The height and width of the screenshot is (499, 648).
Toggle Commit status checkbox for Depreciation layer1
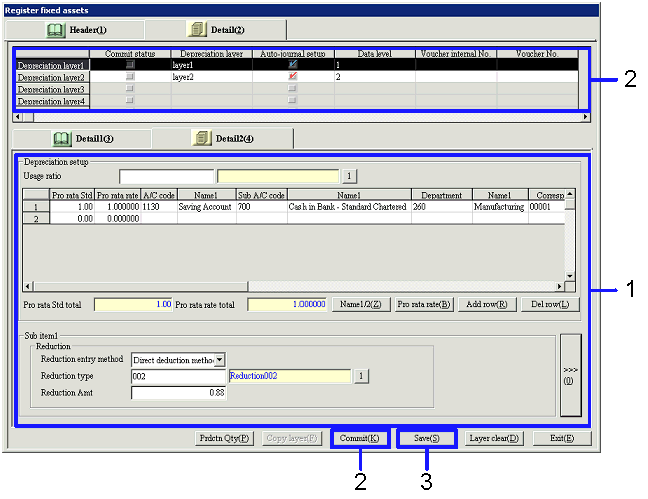129,64
